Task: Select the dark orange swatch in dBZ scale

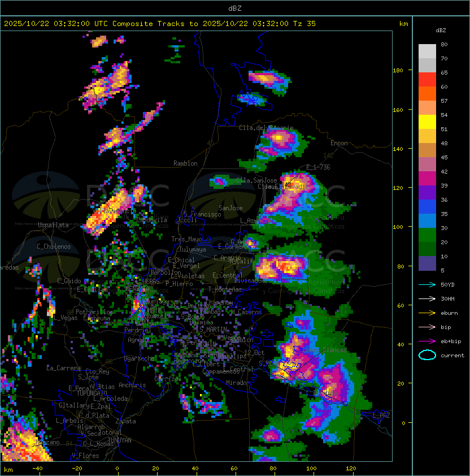Action: (x=427, y=94)
